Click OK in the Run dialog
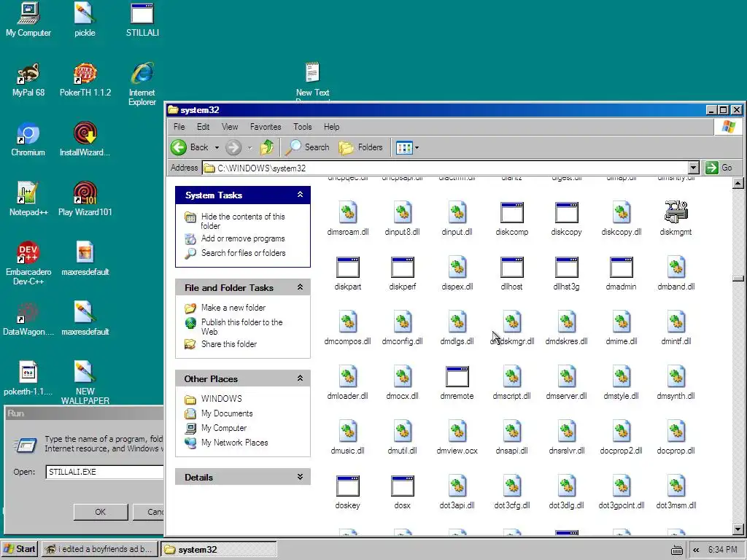The width and height of the screenshot is (747, 560). pos(101,512)
